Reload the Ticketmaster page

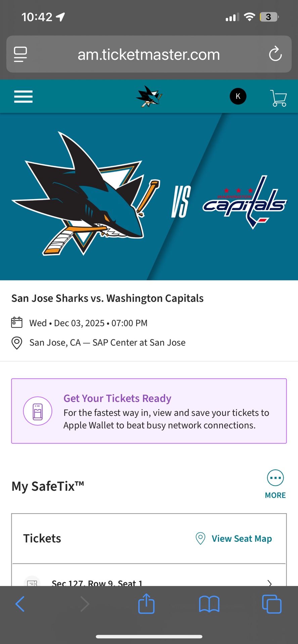pyautogui.click(x=275, y=54)
